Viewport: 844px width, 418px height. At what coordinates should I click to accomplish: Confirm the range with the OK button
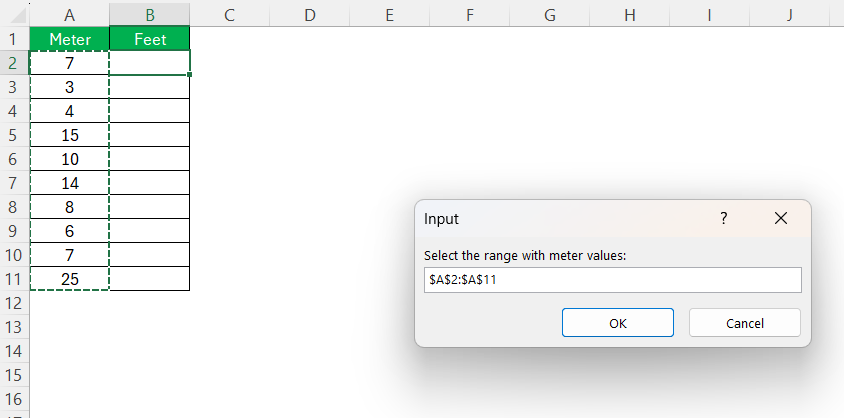click(x=617, y=323)
